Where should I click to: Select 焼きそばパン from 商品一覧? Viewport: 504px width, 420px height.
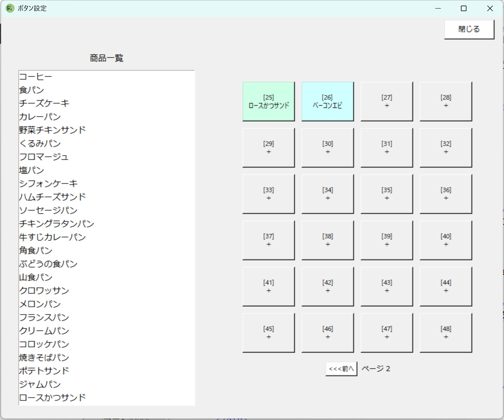pyautogui.click(x=43, y=357)
